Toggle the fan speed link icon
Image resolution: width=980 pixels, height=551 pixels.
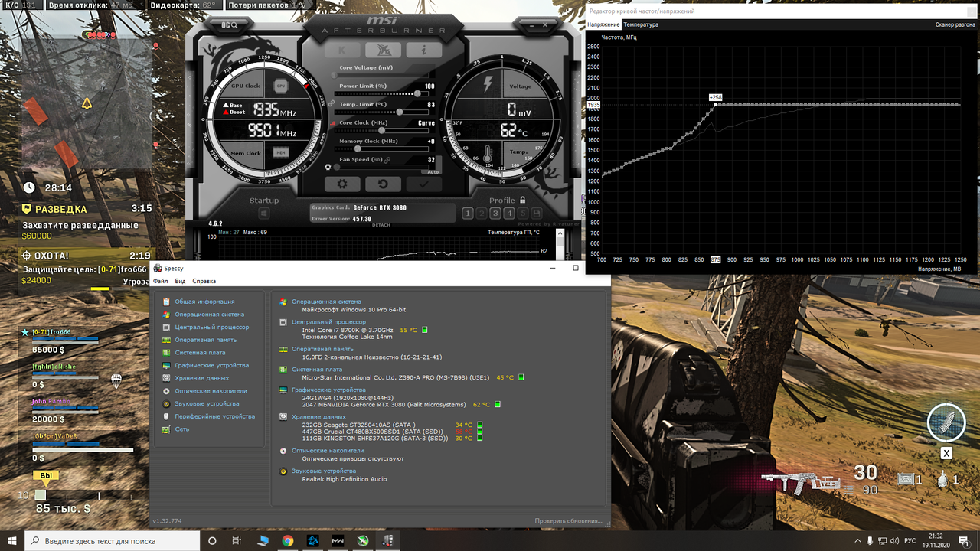(x=387, y=160)
